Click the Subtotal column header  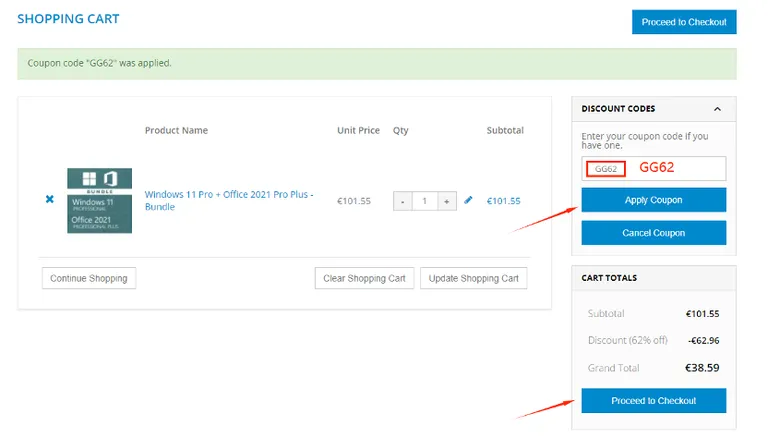click(505, 130)
